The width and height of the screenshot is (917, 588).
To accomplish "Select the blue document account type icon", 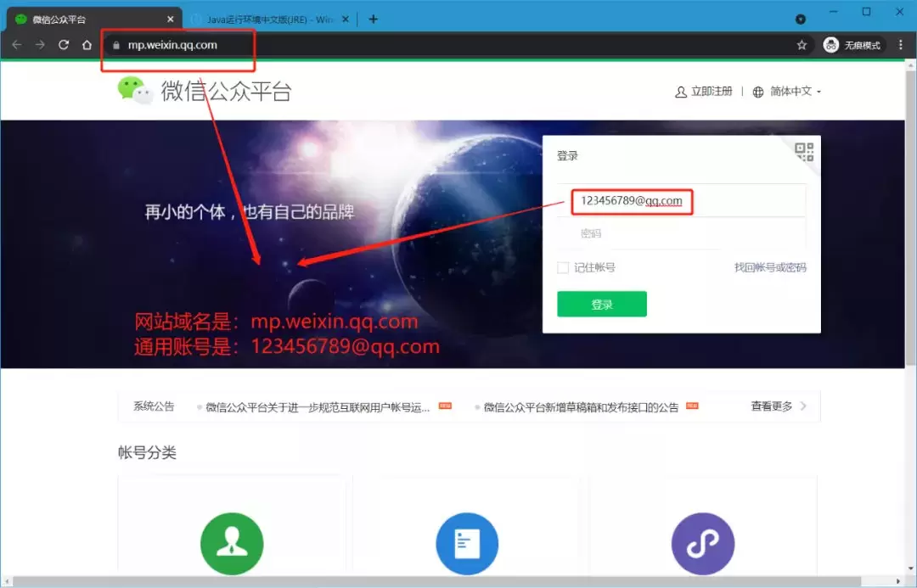I will (x=467, y=544).
